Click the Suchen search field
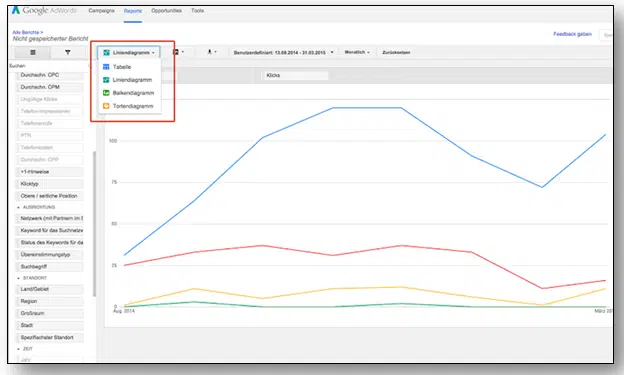The height and width of the screenshot is (375, 624). 49,66
